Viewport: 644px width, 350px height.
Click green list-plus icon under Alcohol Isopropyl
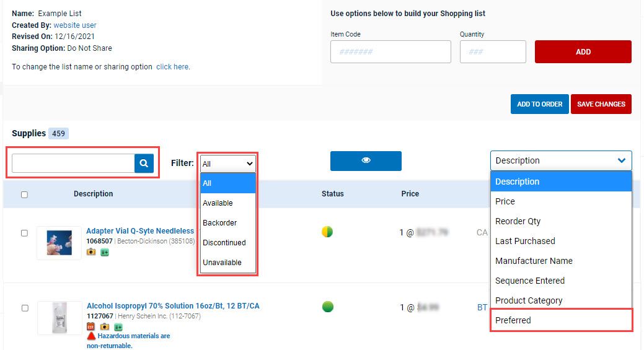118,326
